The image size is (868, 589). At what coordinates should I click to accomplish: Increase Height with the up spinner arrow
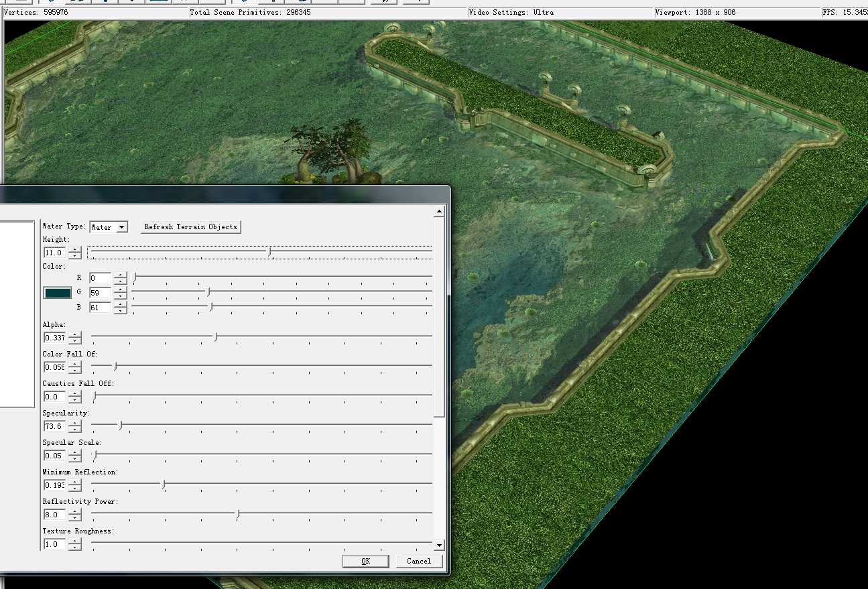pos(75,250)
